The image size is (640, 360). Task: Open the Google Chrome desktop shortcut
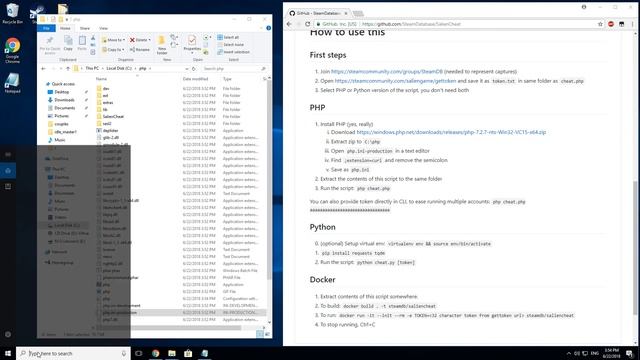[x=12, y=51]
